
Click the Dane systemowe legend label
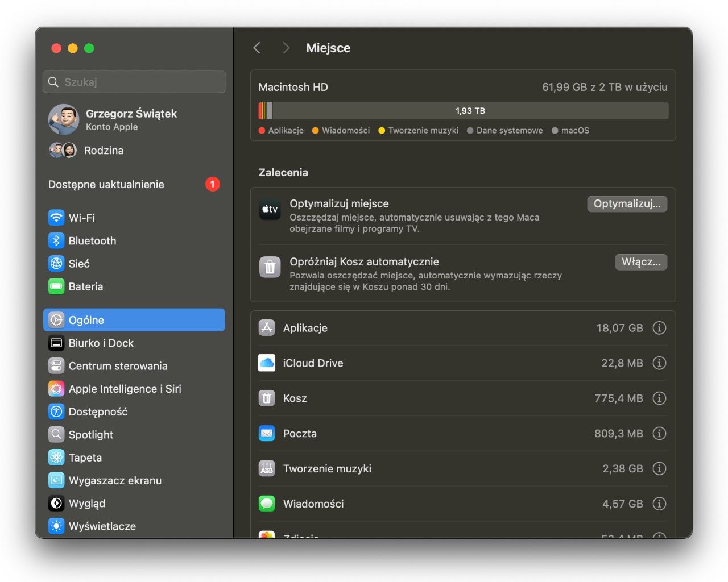tap(510, 131)
